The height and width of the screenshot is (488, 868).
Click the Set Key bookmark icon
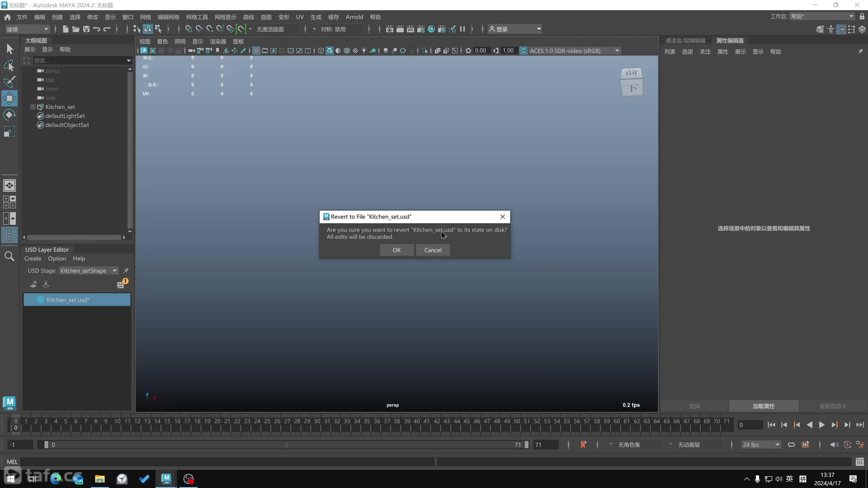pos(584,445)
